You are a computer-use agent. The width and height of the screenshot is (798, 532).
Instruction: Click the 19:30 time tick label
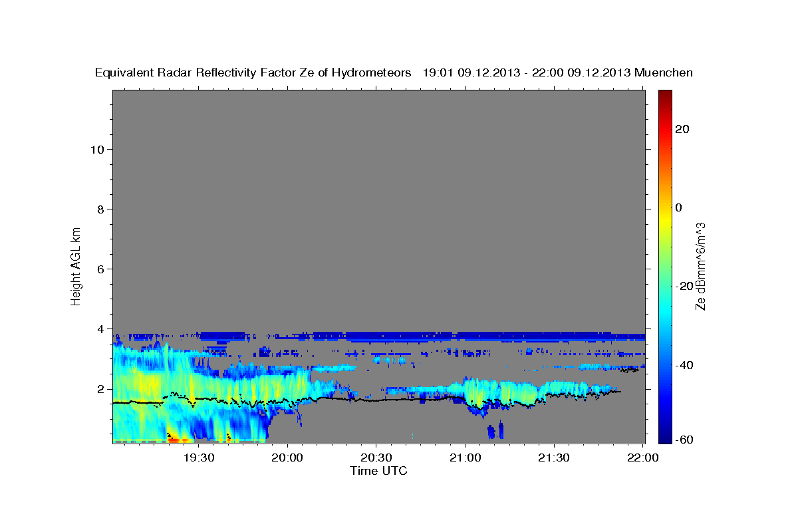[x=199, y=458]
